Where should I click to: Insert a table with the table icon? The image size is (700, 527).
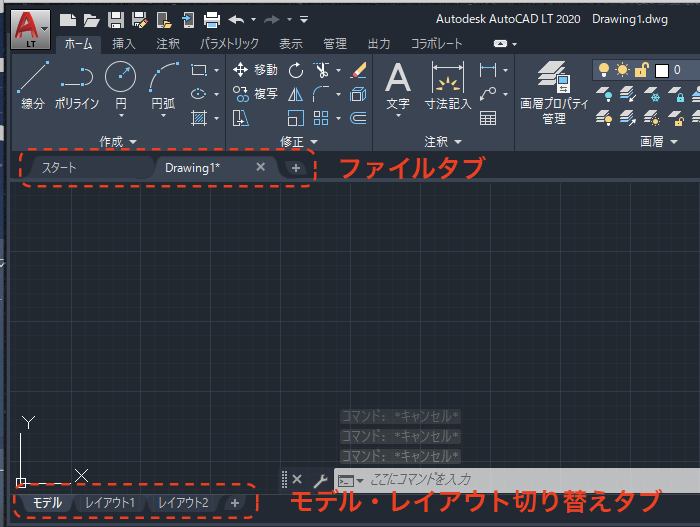coord(488,118)
